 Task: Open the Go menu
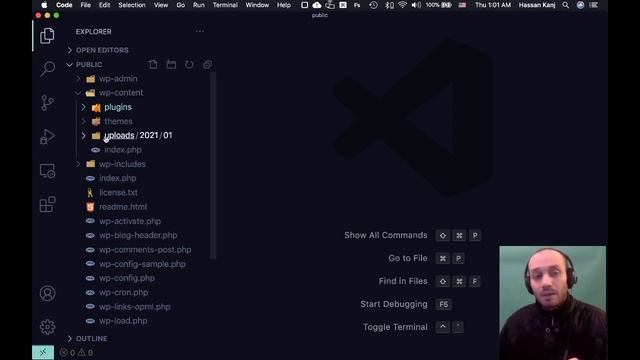(180, 5)
